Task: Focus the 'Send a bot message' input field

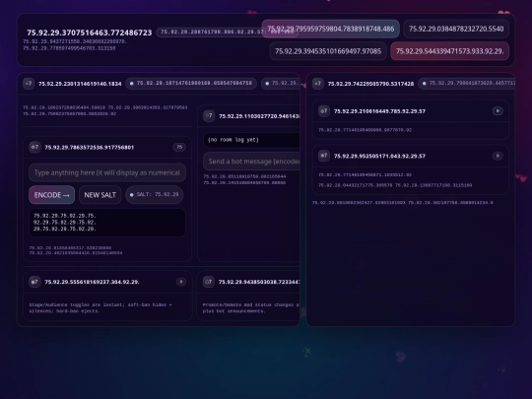Action: [x=251, y=162]
